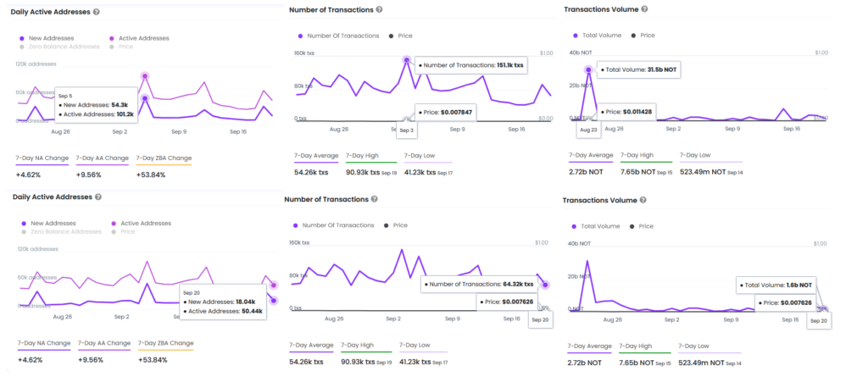This screenshot has width=868, height=377.
Task: Toggle Number Of Transactions legend in lower transactions chart
Action: tap(333, 225)
